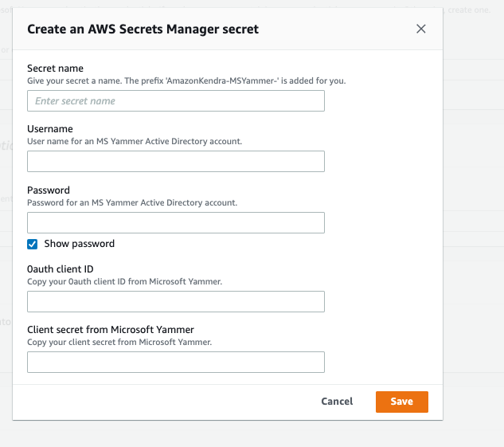Click the Secret name input field
Screen dimensions: 504x447
tap(176, 101)
